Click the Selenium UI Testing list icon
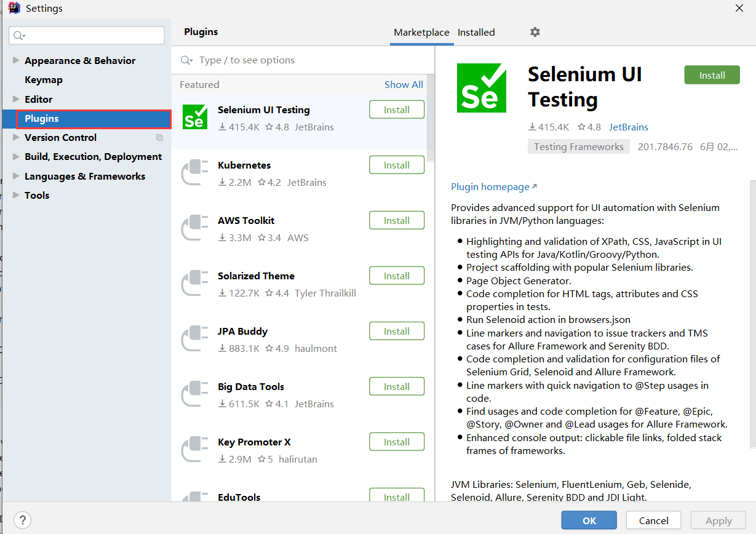 tap(195, 117)
